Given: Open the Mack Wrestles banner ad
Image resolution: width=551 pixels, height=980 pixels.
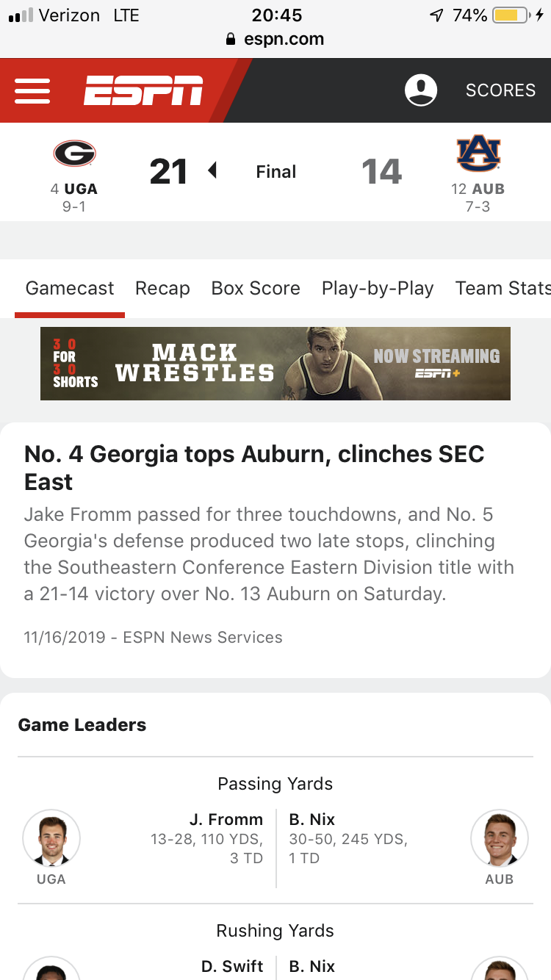Looking at the screenshot, I should coord(275,364).
